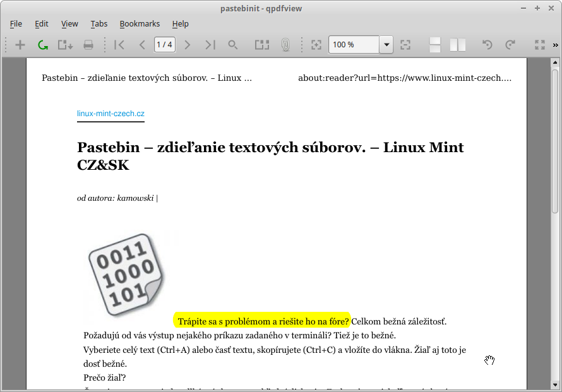Click the zoom out icon
562x392 pixels.
point(405,45)
